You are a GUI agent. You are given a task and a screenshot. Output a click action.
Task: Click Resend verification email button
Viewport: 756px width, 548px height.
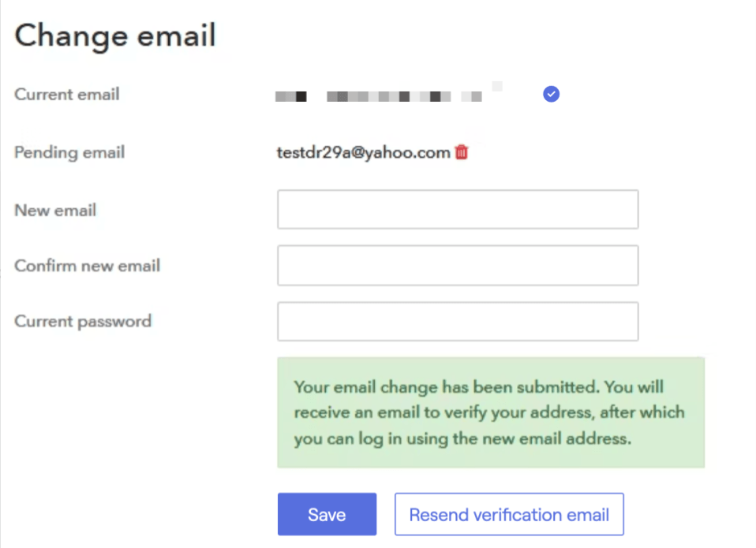(x=509, y=515)
